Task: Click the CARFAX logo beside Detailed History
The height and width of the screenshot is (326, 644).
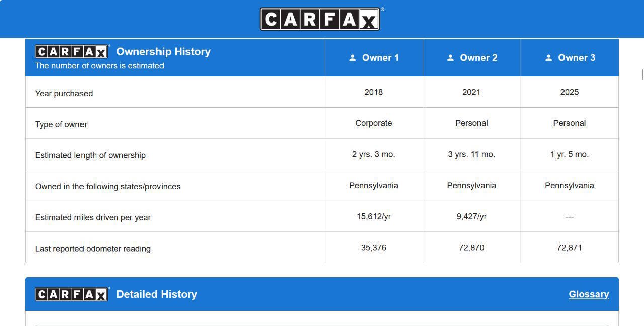Action: pyautogui.click(x=71, y=294)
